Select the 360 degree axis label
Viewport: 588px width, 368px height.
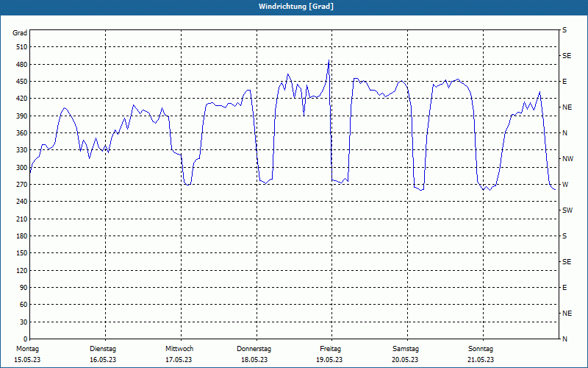point(22,133)
